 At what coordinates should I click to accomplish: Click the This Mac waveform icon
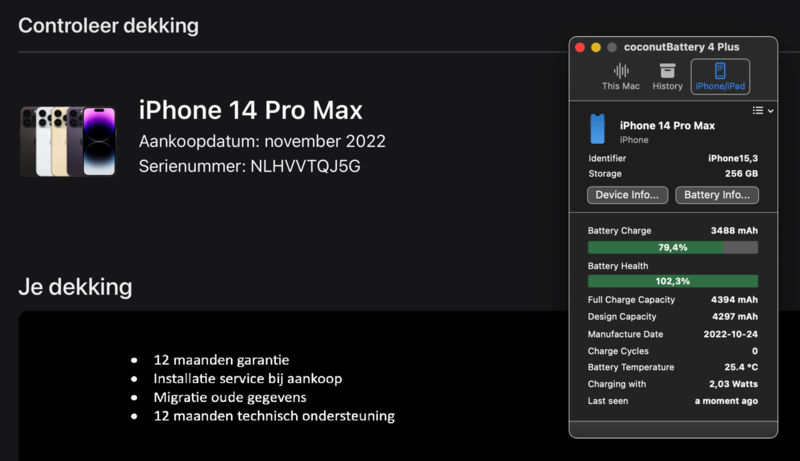click(621, 70)
